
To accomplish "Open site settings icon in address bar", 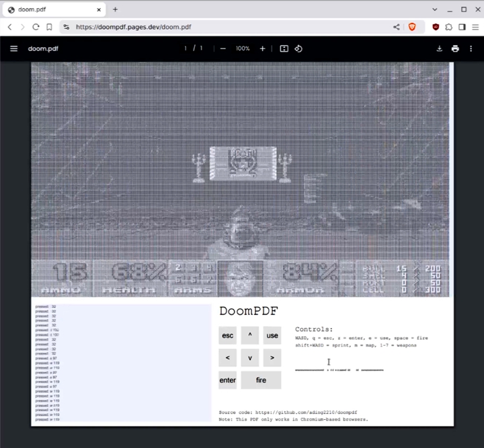I will [67, 27].
